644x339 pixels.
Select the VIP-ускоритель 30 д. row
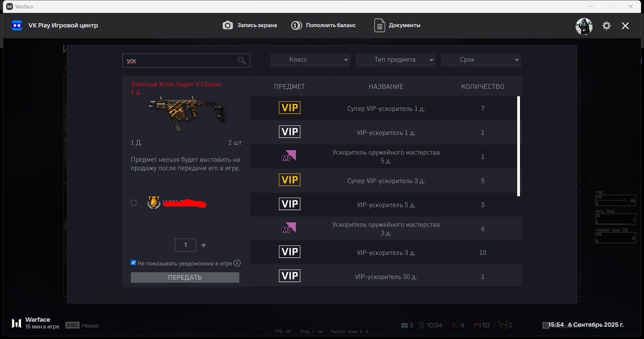386,276
